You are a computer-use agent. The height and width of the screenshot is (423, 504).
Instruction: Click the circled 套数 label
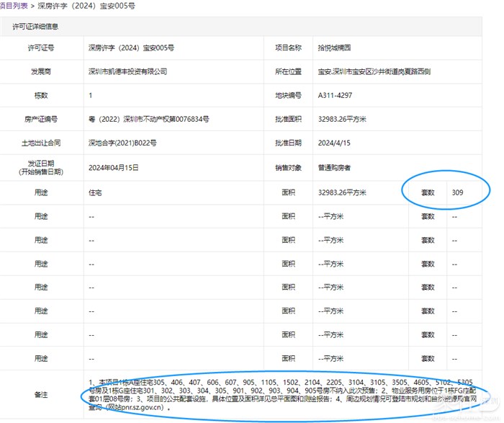point(428,193)
